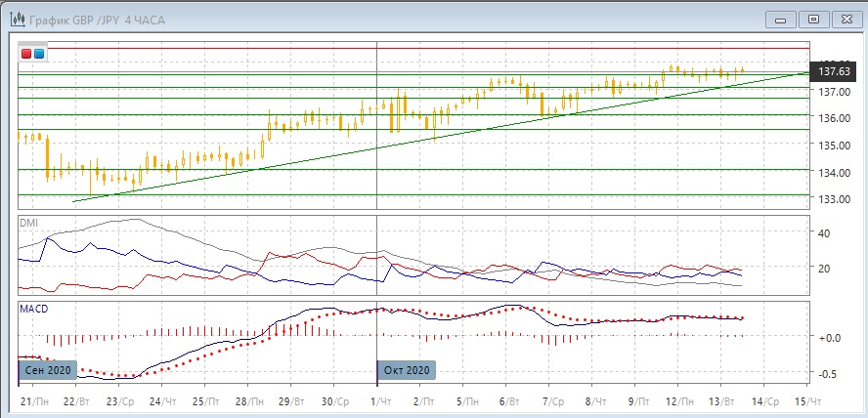868x418 pixels.
Task: Click the 135.00 price axis label
Action: 831,146
